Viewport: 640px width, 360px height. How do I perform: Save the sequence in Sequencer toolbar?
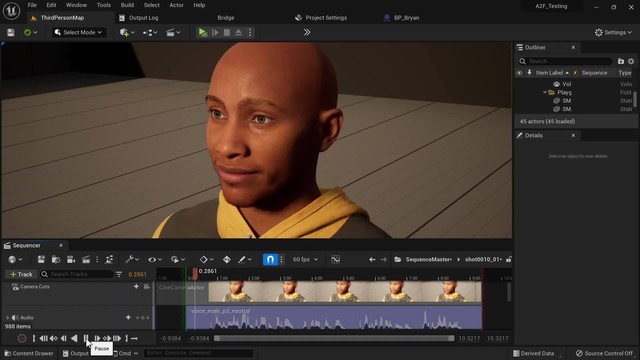[41, 259]
